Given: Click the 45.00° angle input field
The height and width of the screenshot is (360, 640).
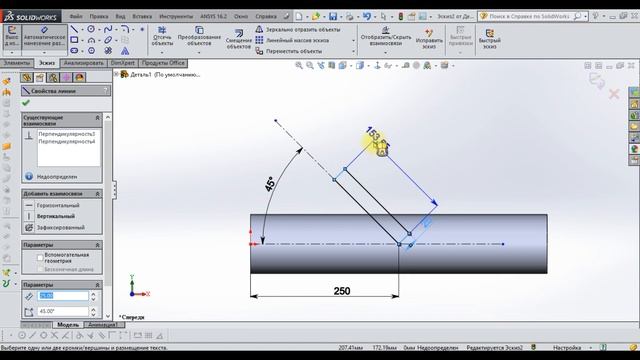Looking at the screenshot, I should (63, 311).
